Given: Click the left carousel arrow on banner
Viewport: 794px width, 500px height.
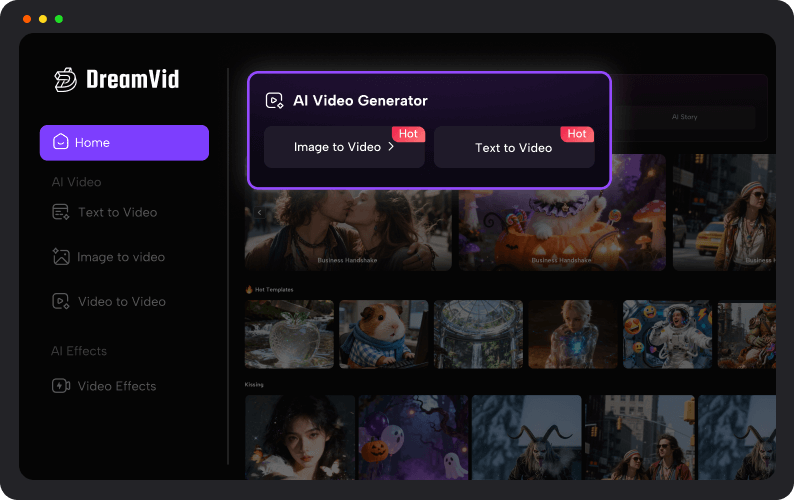Looking at the screenshot, I should [x=259, y=212].
